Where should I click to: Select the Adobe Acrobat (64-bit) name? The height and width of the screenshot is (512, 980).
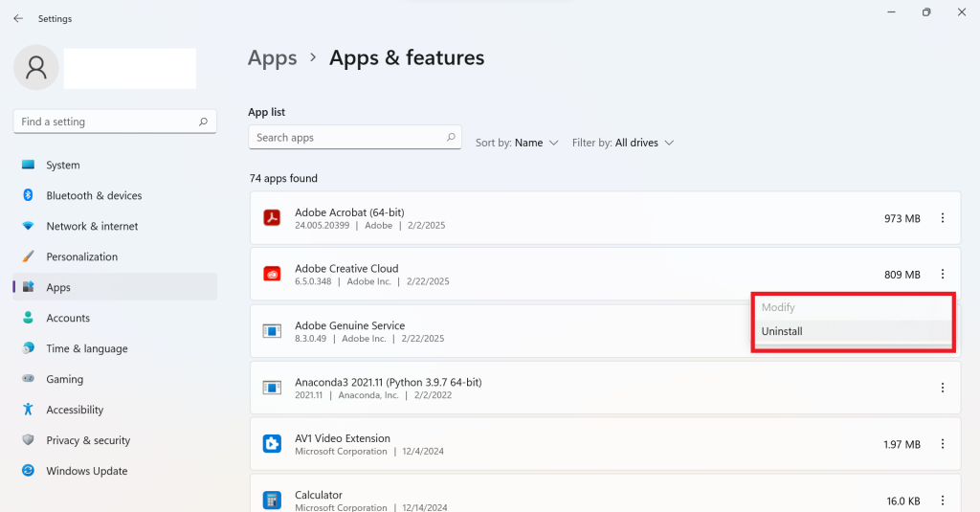click(x=349, y=212)
